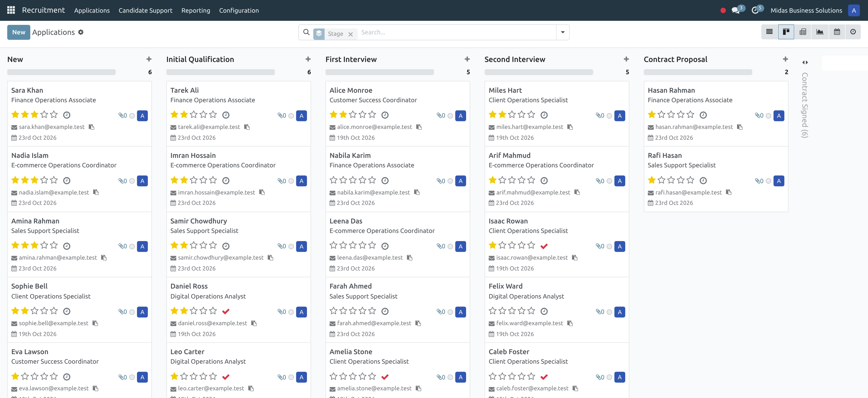
Task: Click the New column progress bar
Action: (x=61, y=72)
